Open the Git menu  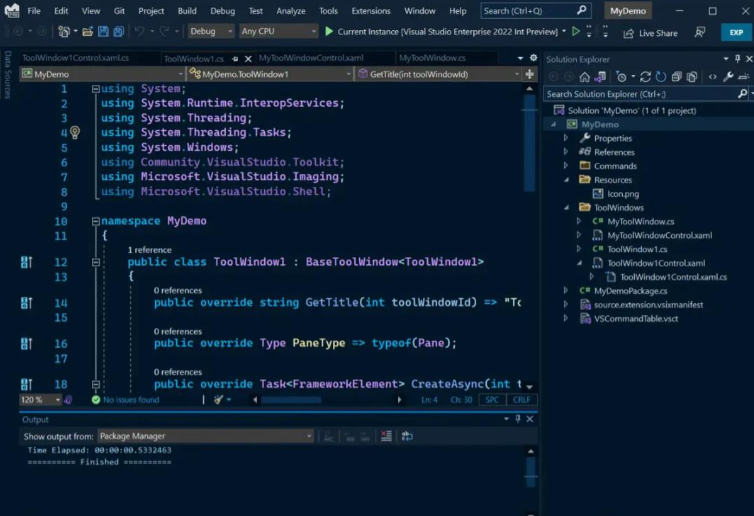tap(119, 11)
